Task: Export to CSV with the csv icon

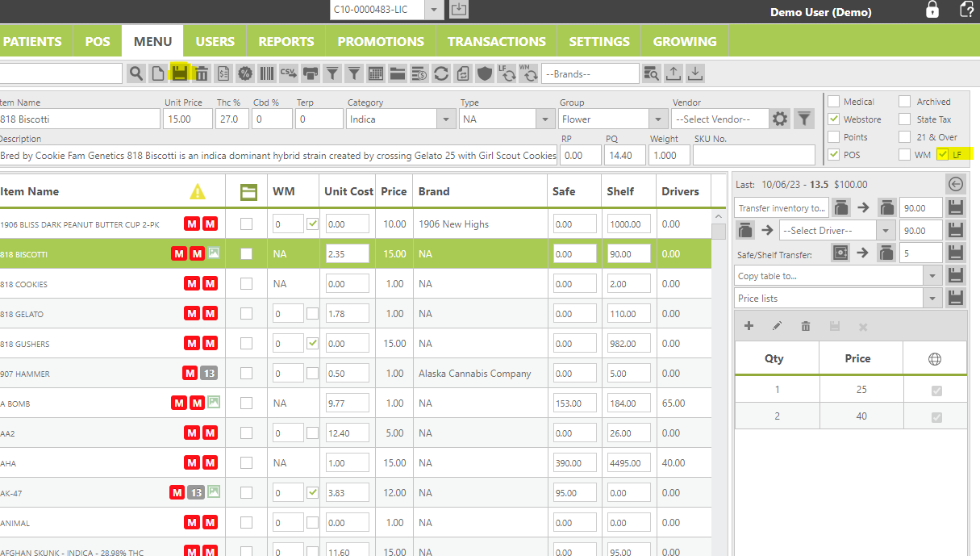Action: pos(289,73)
